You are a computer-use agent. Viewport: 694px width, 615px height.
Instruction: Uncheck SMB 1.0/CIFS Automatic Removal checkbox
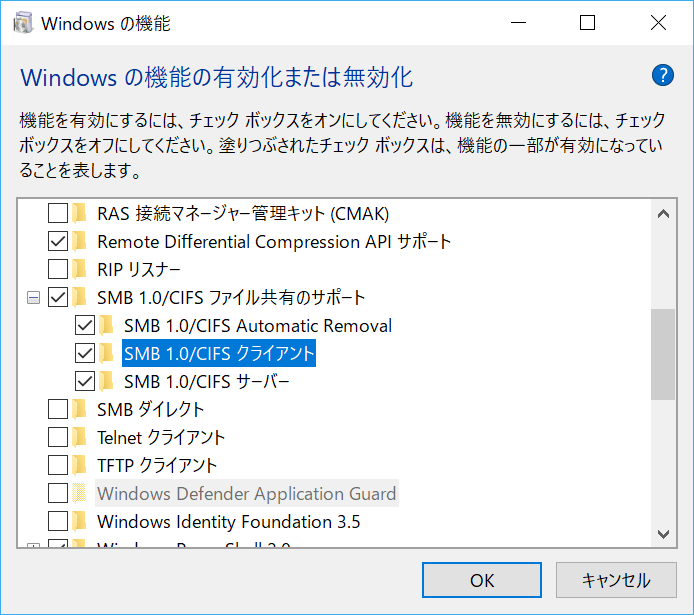pyautogui.click(x=85, y=325)
